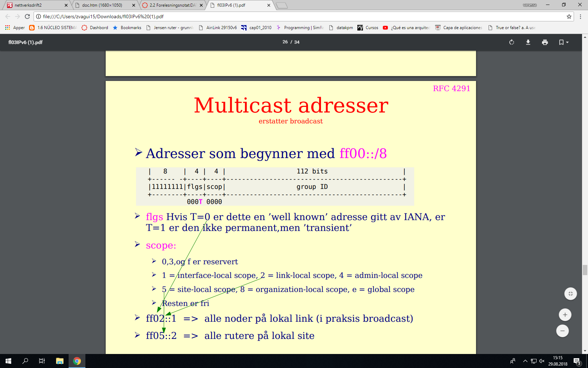View site information icon in address bar

[38, 16]
